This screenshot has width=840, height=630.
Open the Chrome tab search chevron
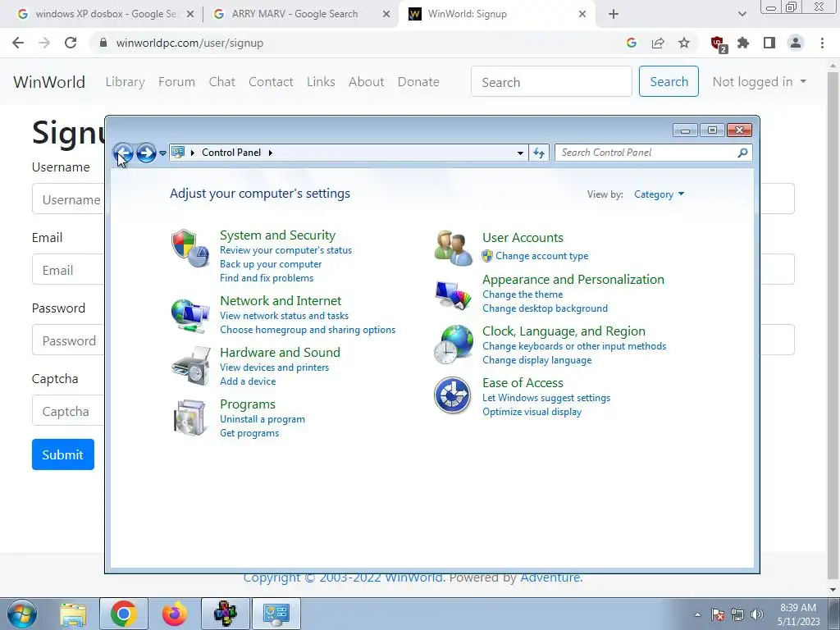point(742,14)
